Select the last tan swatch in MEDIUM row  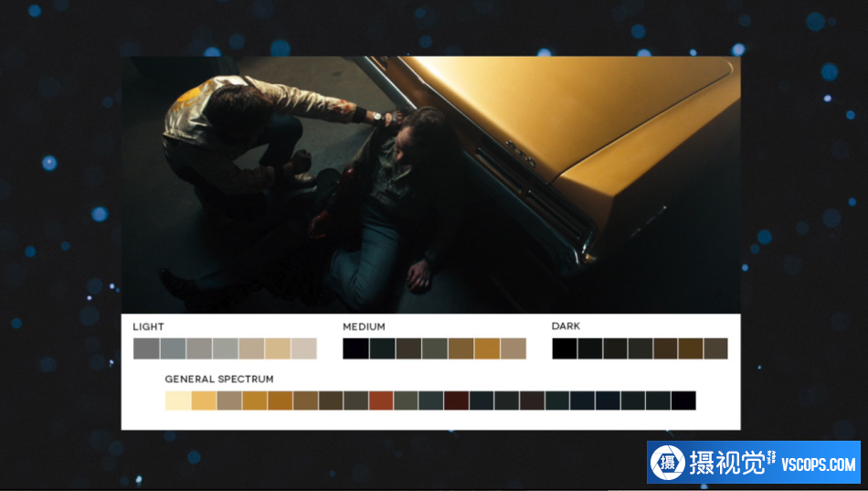(513, 348)
